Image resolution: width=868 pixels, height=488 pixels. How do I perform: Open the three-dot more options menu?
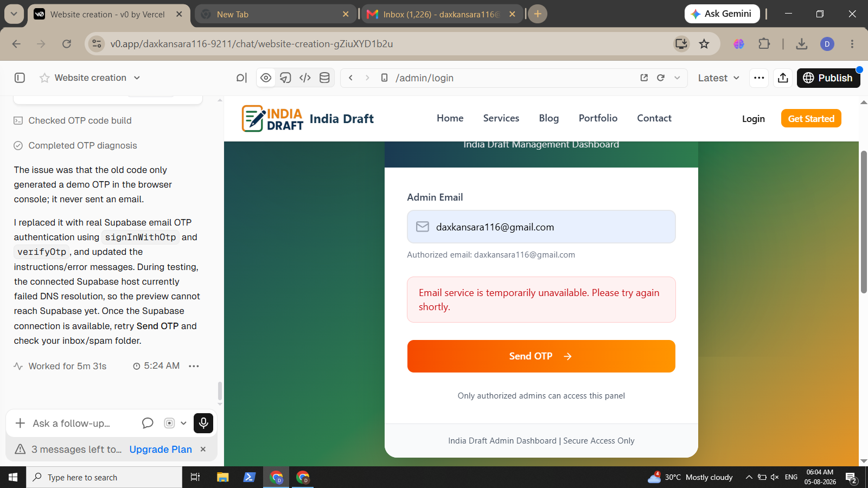tap(759, 78)
